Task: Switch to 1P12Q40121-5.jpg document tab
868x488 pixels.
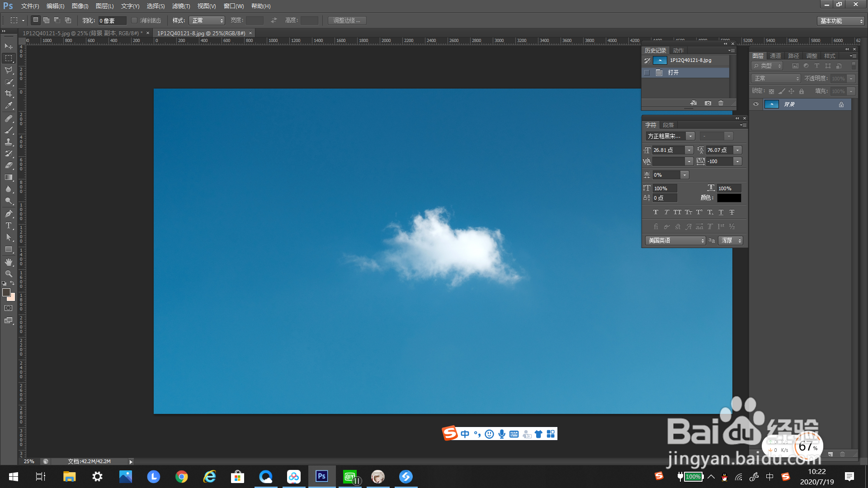Action: point(81,33)
